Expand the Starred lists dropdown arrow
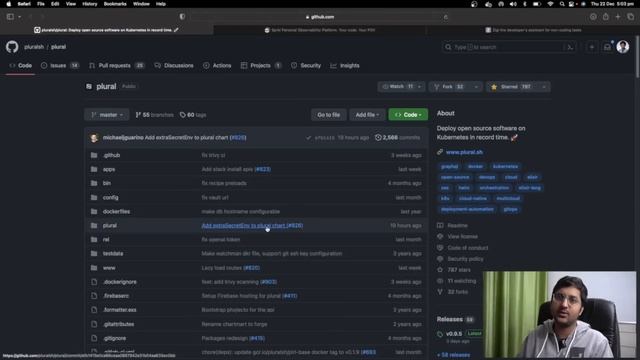This screenshot has width=640, height=360. pyautogui.click(x=544, y=87)
